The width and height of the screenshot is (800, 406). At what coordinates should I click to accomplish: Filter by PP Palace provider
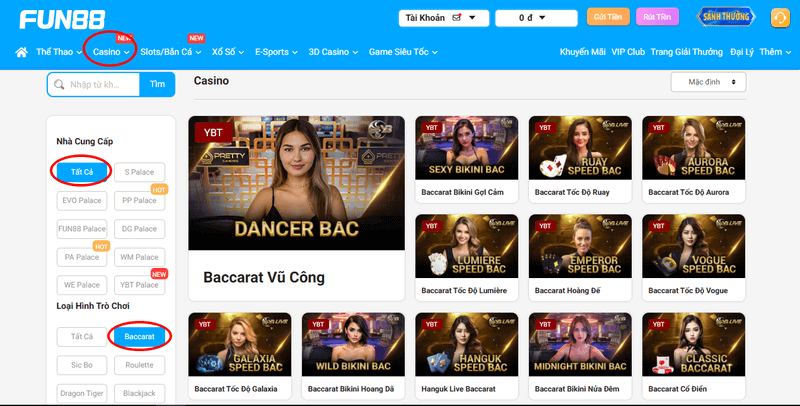click(x=139, y=200)
